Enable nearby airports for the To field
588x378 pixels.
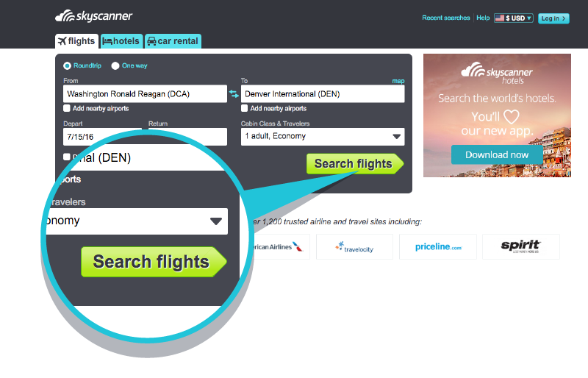click(245, 108)
